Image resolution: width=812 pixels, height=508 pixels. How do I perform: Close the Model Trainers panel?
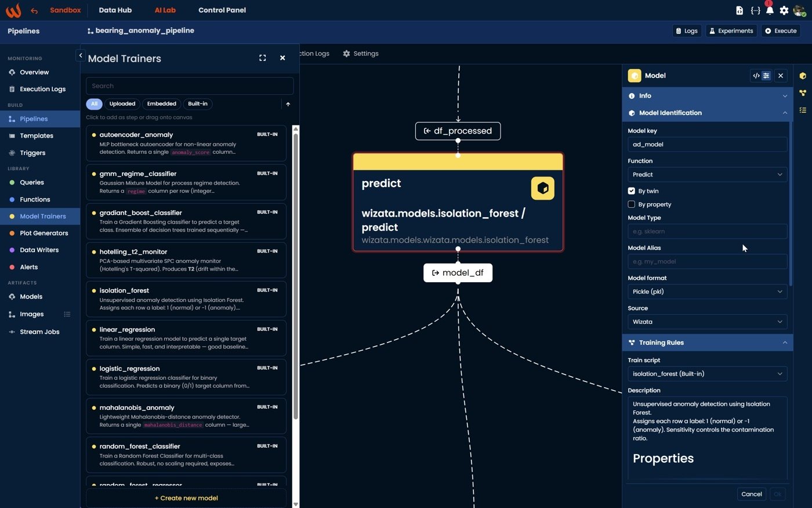[x=282, y=58]
